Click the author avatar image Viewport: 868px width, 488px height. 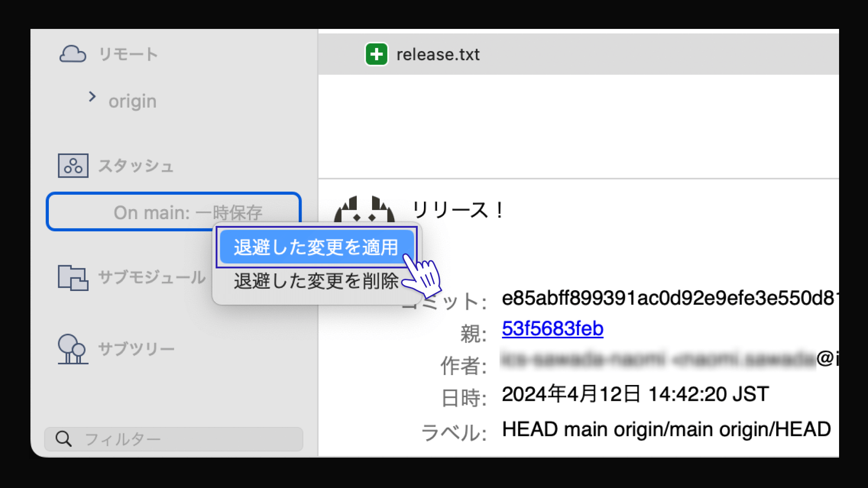coord(364,209)
